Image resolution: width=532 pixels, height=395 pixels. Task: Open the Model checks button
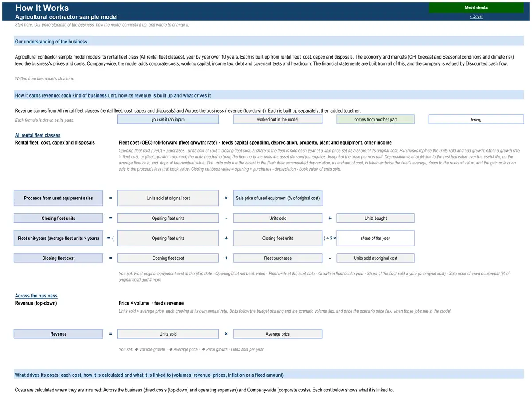click(x=476, y=8)
